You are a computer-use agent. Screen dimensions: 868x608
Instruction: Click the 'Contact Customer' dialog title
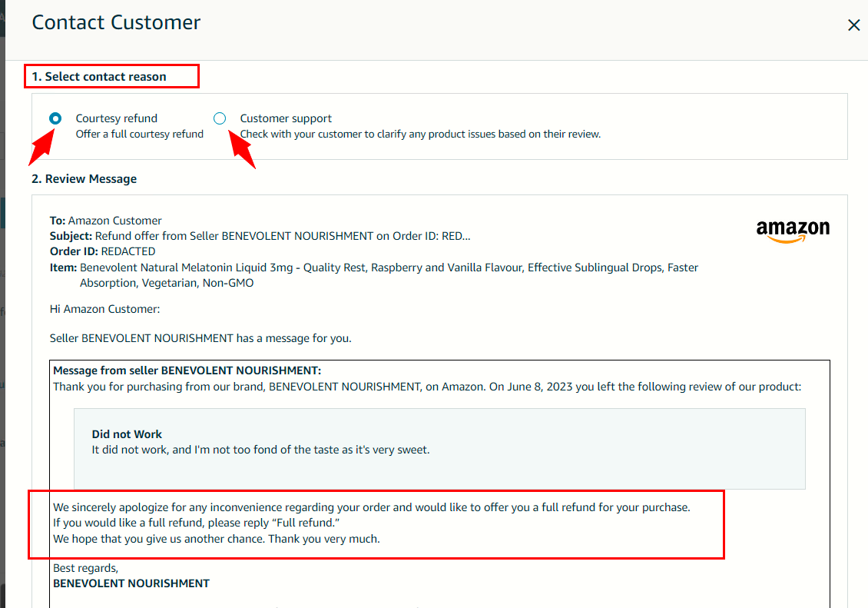116,23
